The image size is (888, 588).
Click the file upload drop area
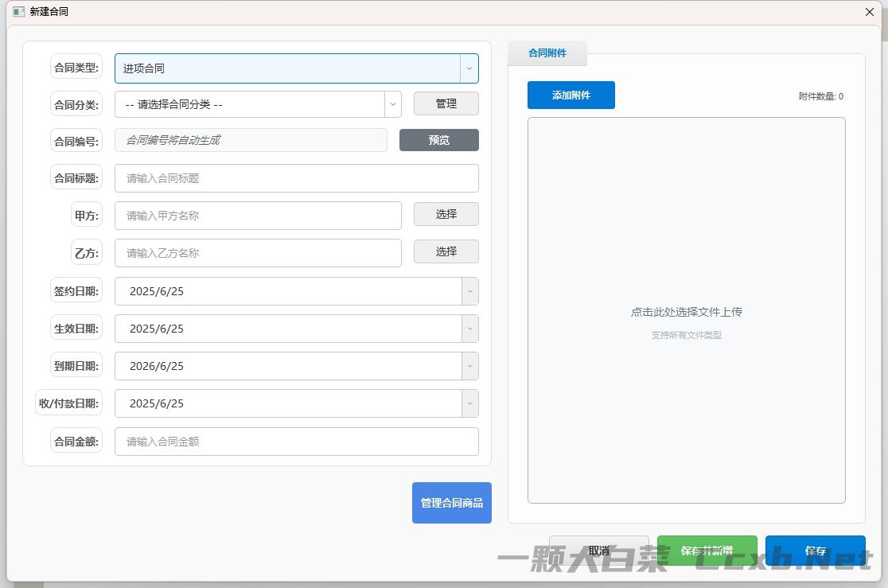pyautogui.click(x=687, y=310)
